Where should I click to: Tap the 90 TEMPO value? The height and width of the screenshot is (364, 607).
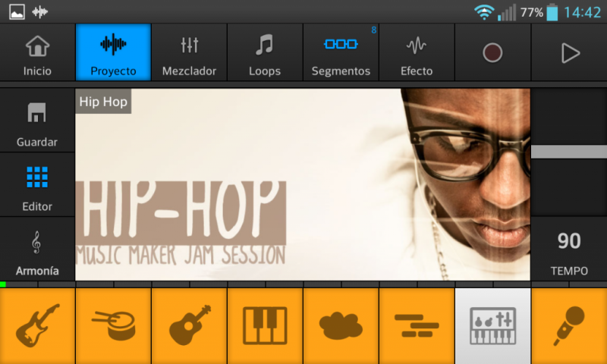(x=568, y=250)
